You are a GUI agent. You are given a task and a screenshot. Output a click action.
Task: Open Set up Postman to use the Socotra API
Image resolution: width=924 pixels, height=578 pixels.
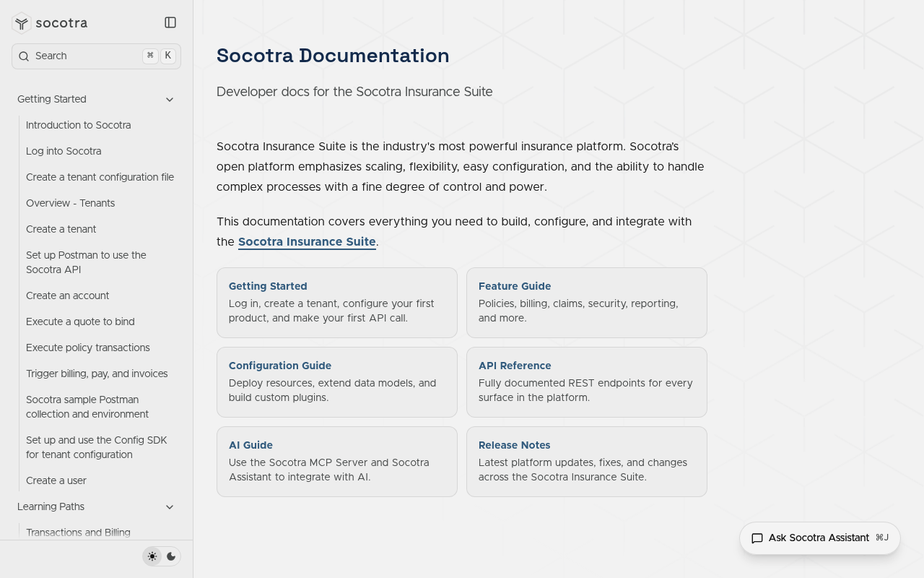point(86,262)
